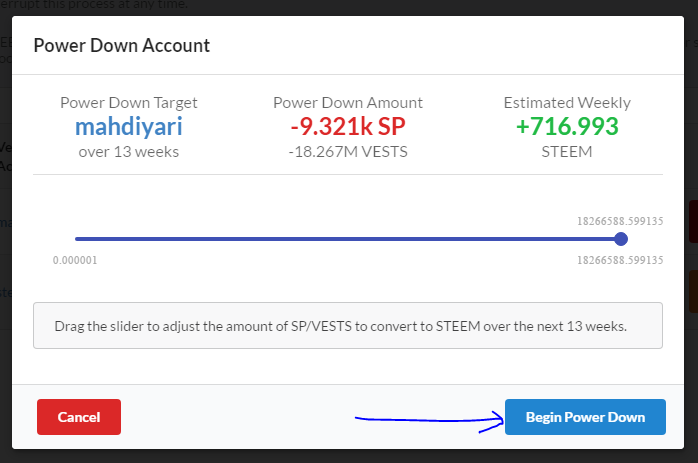Click the round slider handle
Viewport: 698px width, 463px height.
tap(621, 239)
